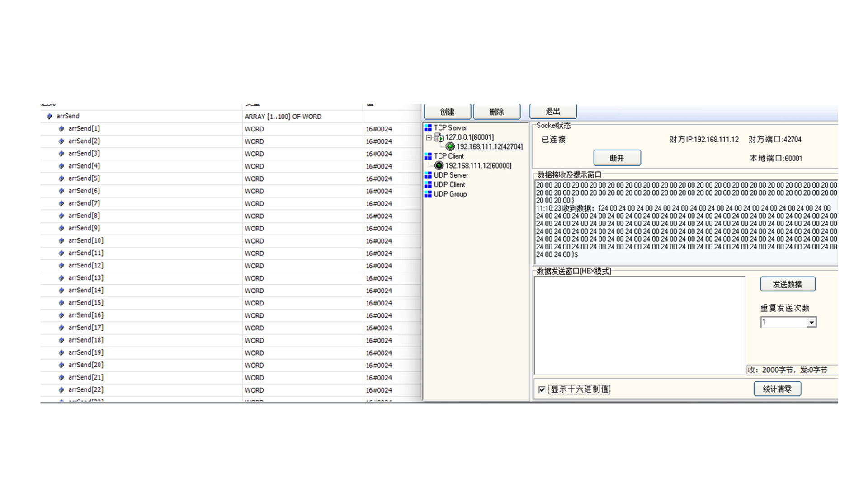Click the 删除 button
This screenshot has height=488, width=868.
pos(496,112)
